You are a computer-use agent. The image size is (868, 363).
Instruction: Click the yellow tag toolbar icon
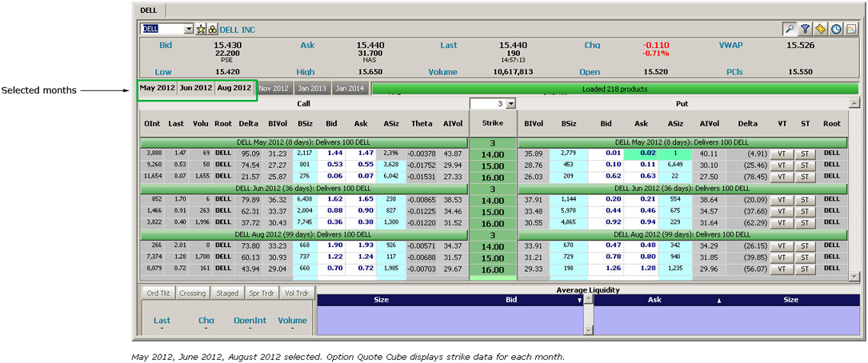pyautogui.click(x=820, y=29)
